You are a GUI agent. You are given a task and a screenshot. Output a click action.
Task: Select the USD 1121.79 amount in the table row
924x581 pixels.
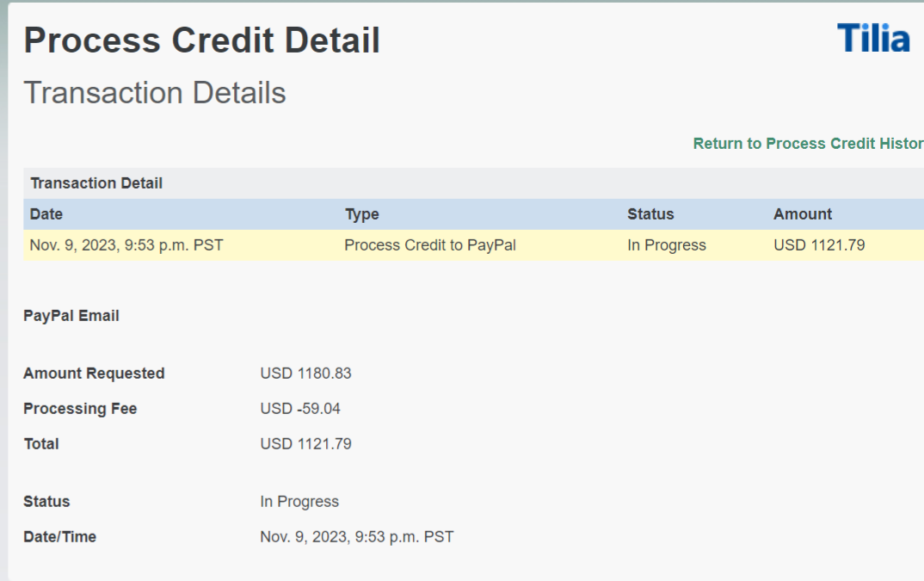click(819, 245)
